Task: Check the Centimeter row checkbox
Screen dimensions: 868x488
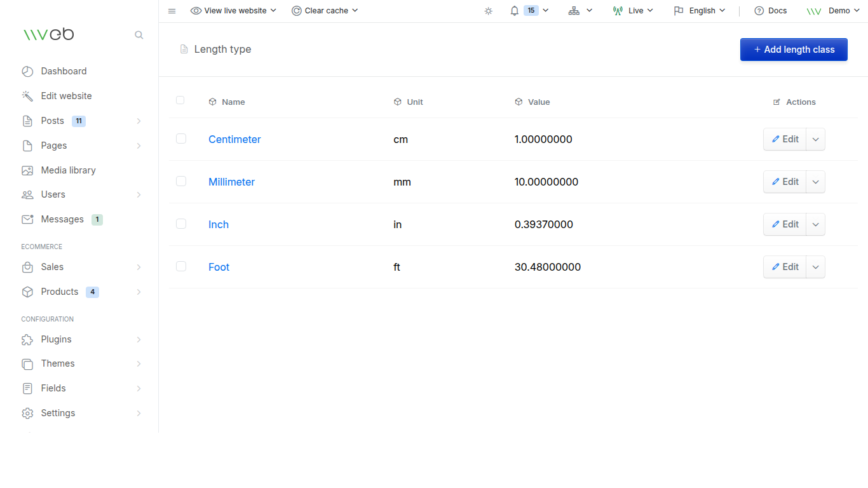Action: [x=181, y=139]
